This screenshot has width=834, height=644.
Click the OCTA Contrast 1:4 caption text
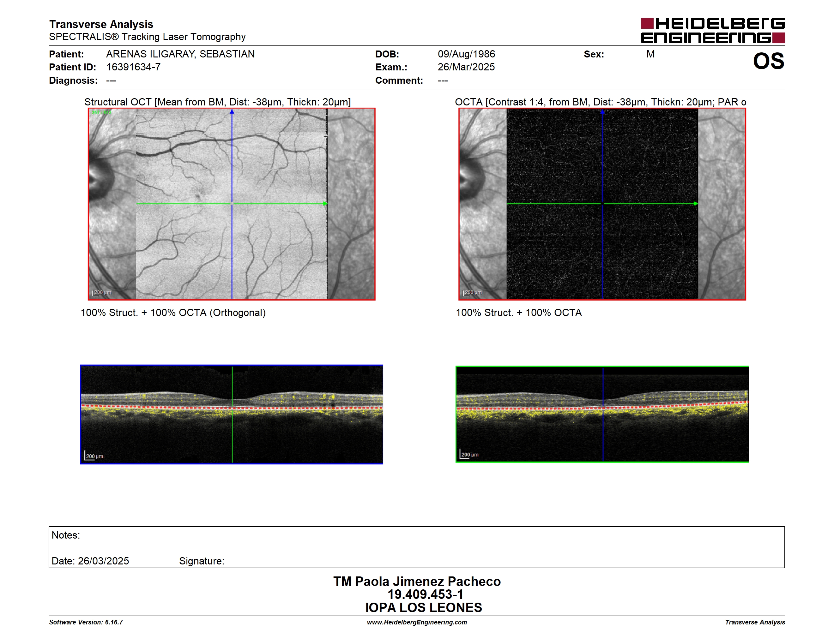click(x=600, y=102)
